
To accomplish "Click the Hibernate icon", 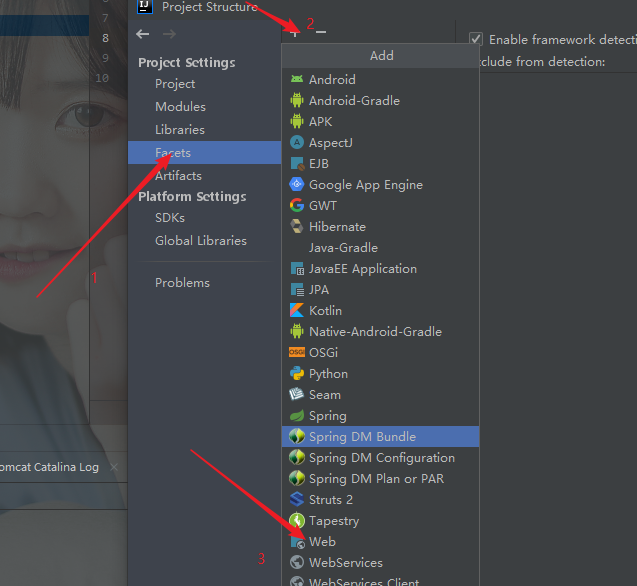I will tap(297, 226).
